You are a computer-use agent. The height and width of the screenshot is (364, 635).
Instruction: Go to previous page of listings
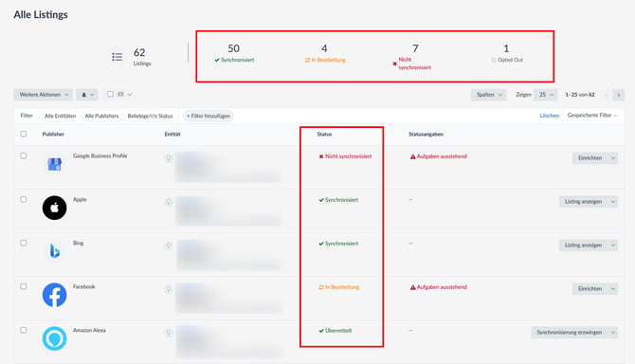[607, 95]
